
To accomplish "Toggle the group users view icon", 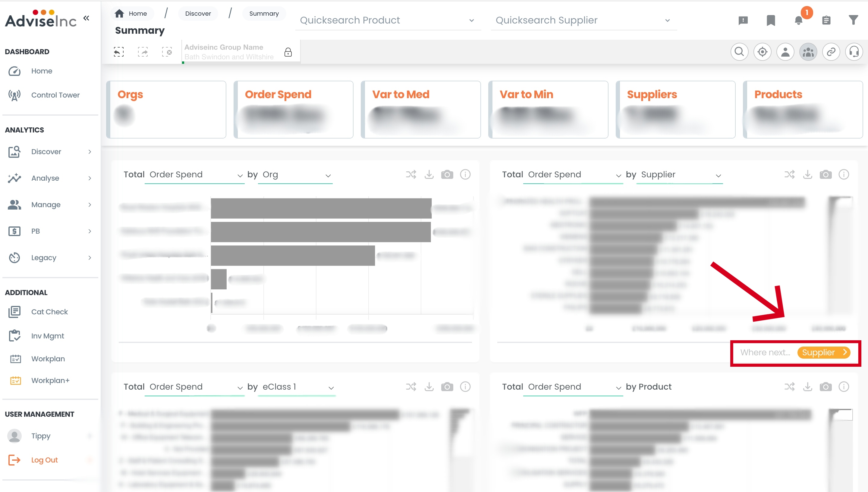I will click(x=808, y=52).
